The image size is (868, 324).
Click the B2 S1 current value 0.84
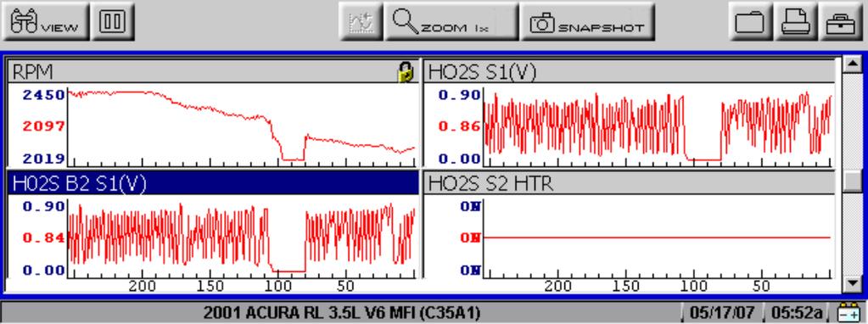(44, 237)
